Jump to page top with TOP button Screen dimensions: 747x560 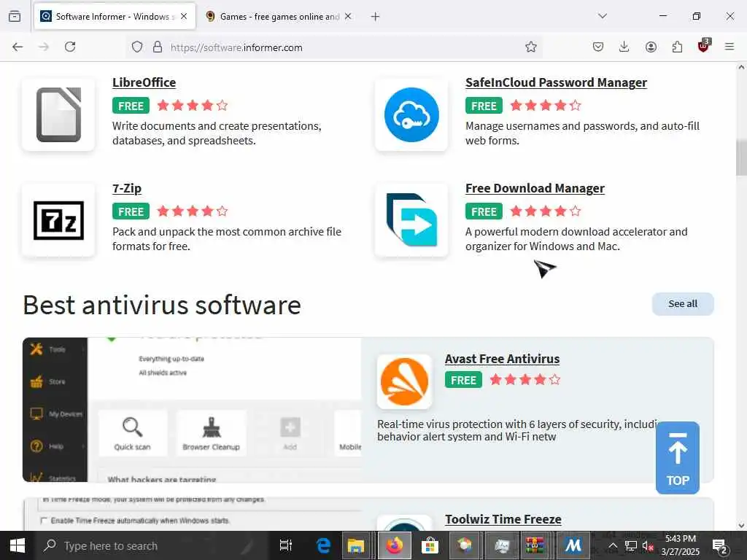coord(678,458)
